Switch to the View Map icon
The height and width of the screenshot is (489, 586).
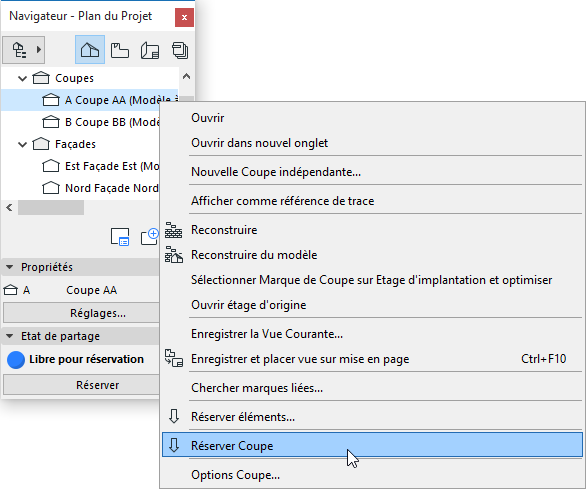tap(120, 50)
